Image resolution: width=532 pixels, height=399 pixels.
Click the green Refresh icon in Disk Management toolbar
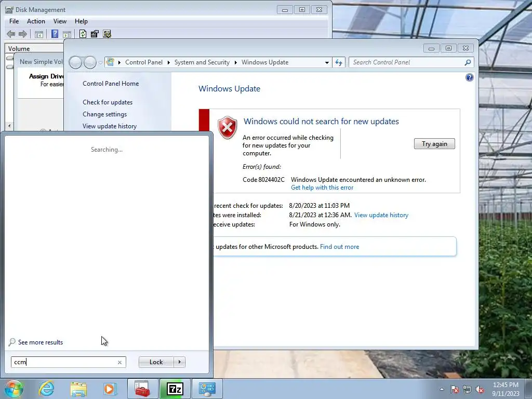(x=83, y=34)
